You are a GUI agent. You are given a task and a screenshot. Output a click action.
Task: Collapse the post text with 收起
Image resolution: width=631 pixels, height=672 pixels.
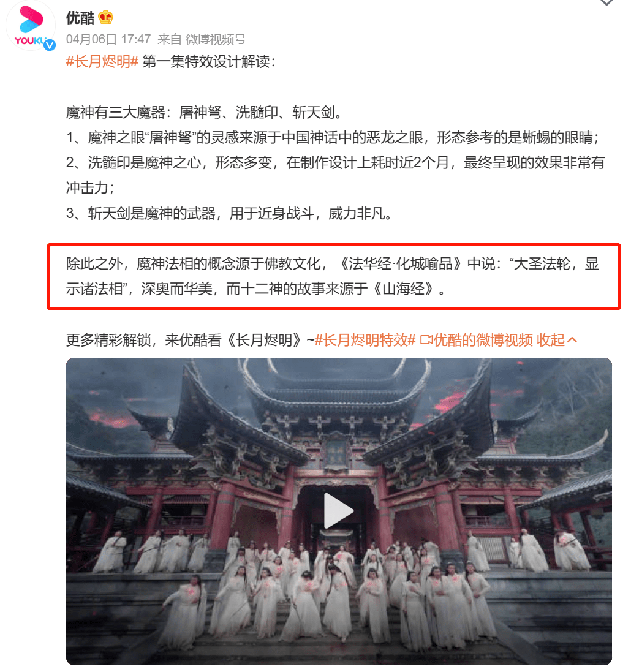click(551, 340)
